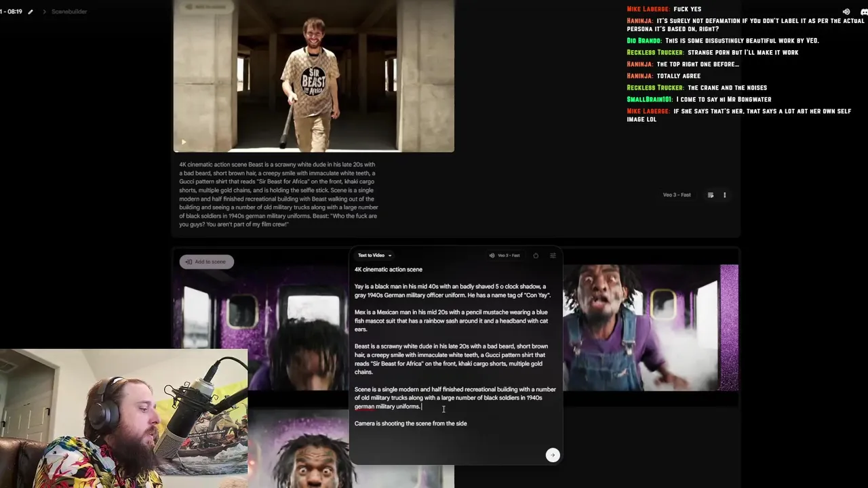
Task: Open the Text to Video mode dropdown
Action: 375,256
